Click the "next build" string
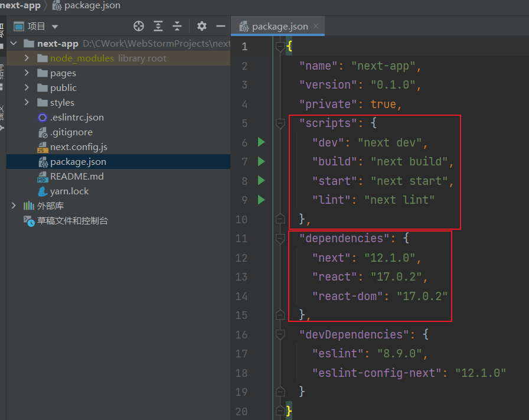The image size is (529, 420). coord(409,162)
